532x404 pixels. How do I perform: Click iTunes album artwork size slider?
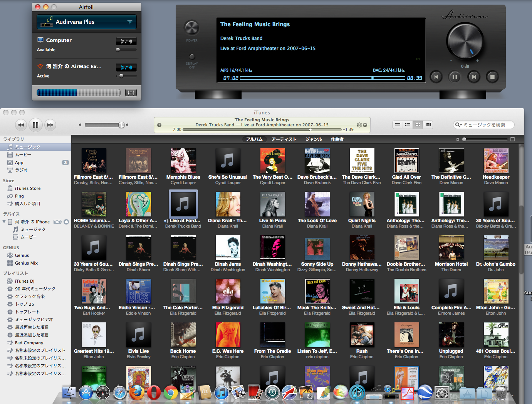485,139
